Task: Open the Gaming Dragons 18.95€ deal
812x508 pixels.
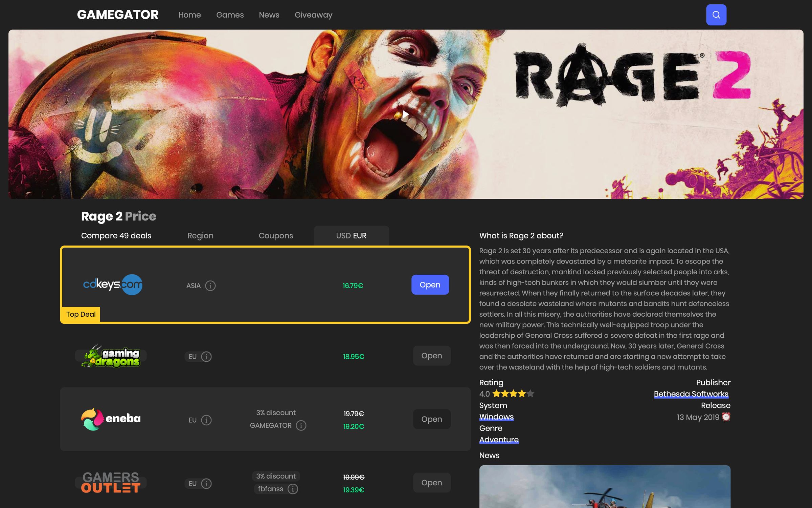Action: (432, 356)
